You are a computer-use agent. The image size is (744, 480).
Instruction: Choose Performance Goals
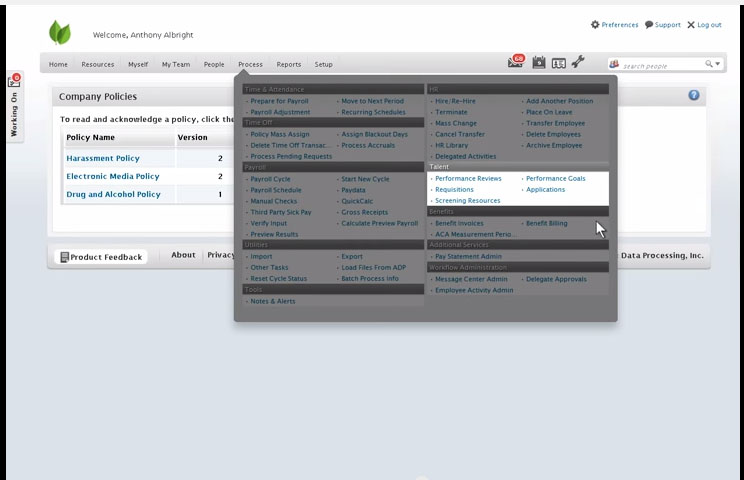tap(556, 178)
